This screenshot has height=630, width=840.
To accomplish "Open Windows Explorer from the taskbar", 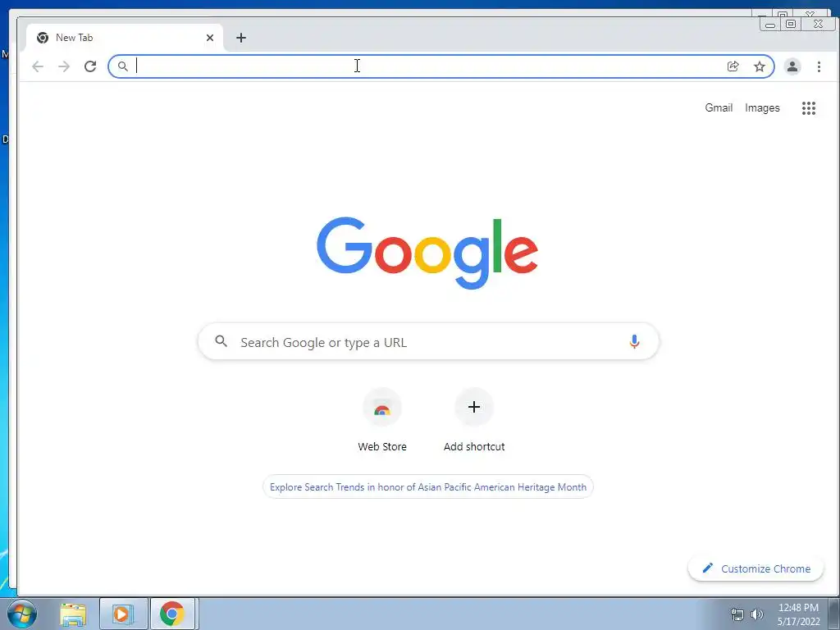I will 73,614.
